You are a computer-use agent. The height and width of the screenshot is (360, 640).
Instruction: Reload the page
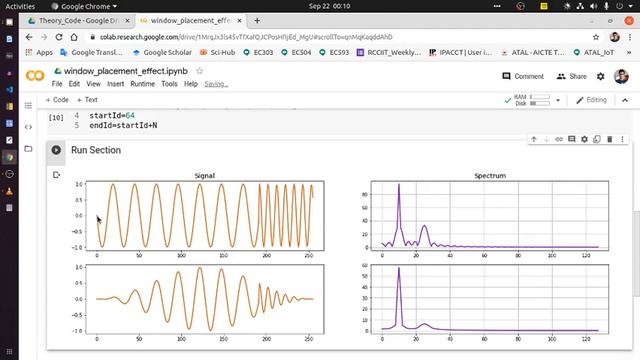[x=59, y=37]
